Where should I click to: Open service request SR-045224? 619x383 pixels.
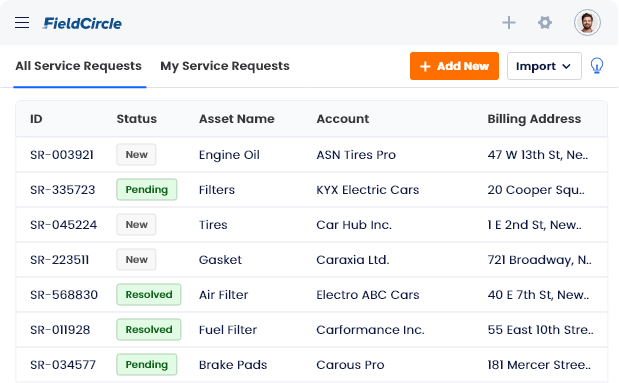[x=63, y=225]
